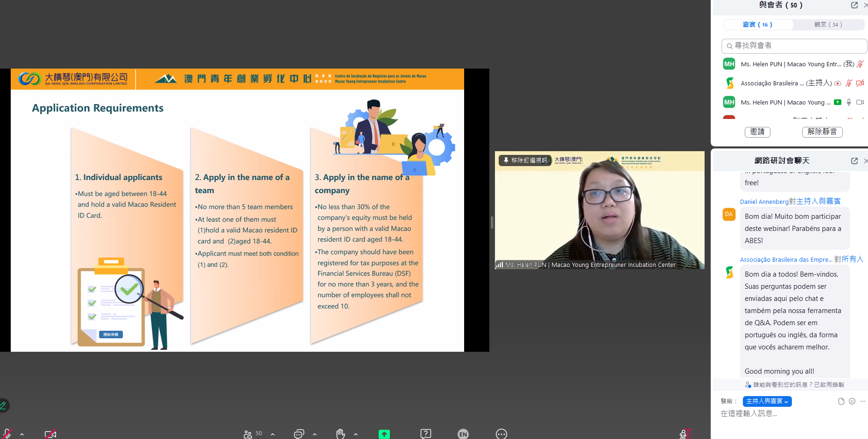The height and width of the screenshot is (439, 868).
Task: Click the leave meeting icon
Action: (685, 434)
